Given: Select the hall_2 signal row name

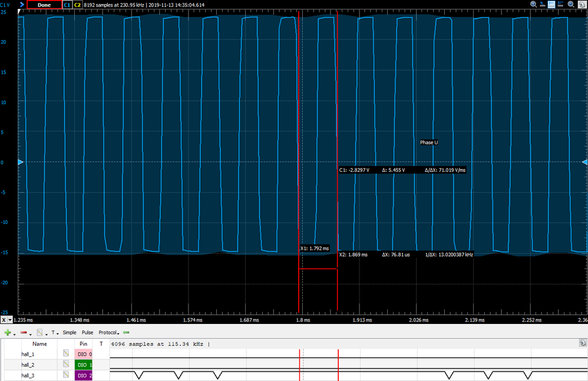Looking at the screenshot, I should pyautogui.click(x=28, y=365).
